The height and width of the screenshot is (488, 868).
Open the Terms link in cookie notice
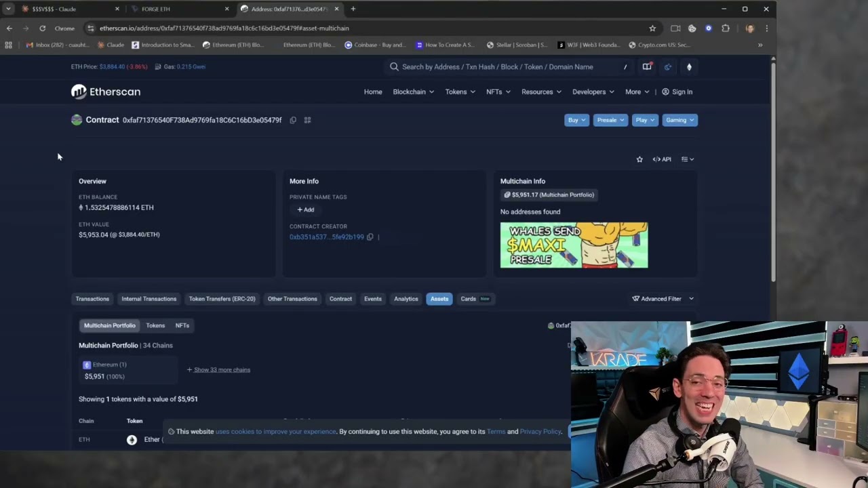click(496, 432)
